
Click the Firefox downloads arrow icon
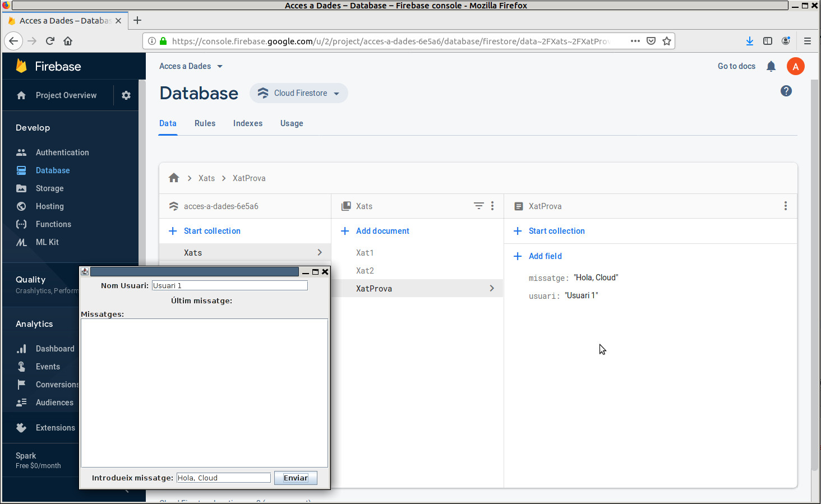[750, 41]
